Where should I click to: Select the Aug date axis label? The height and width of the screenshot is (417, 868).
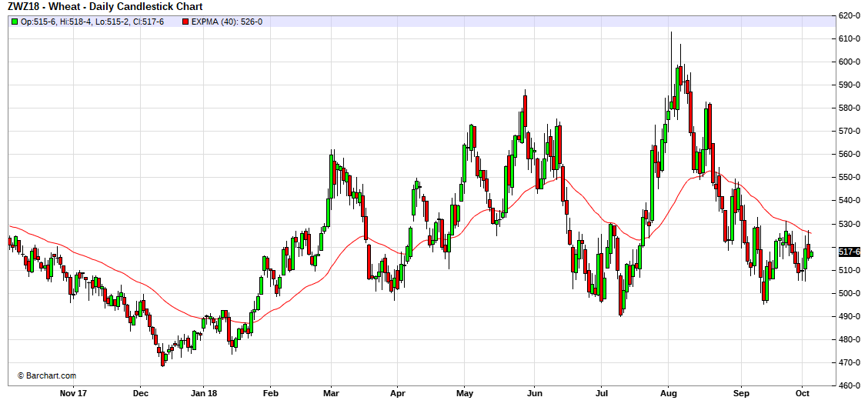click(x=668, y=392)
